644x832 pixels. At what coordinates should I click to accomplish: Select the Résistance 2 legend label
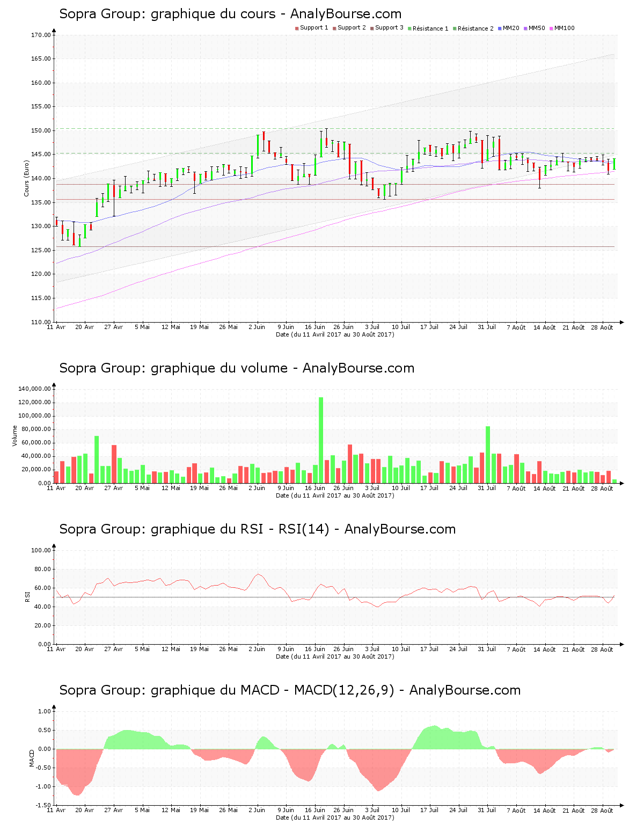pos(475,28)
